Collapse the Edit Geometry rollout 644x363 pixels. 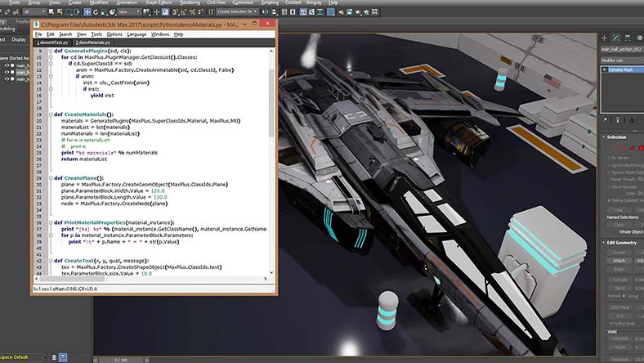[x=623, y=242]
